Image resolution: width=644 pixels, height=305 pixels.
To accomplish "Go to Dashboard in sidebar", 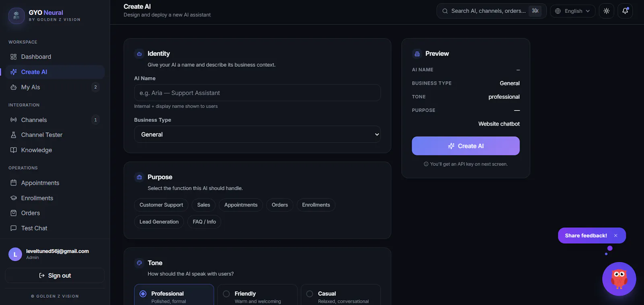I will click(x=55, y=57).
